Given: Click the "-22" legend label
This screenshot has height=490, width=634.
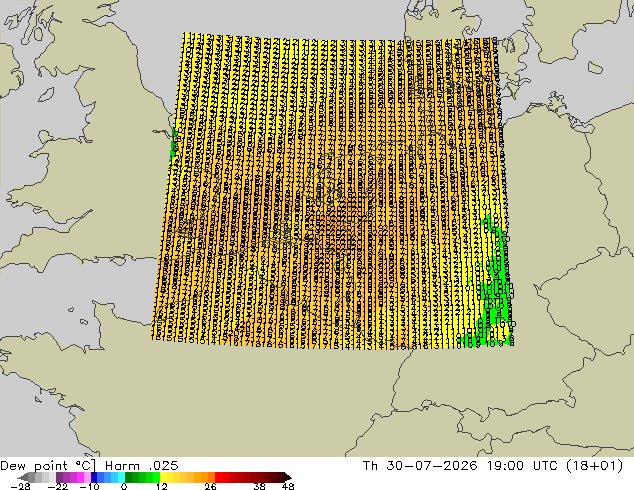Looking at the screenshot, I should point(57,486).
